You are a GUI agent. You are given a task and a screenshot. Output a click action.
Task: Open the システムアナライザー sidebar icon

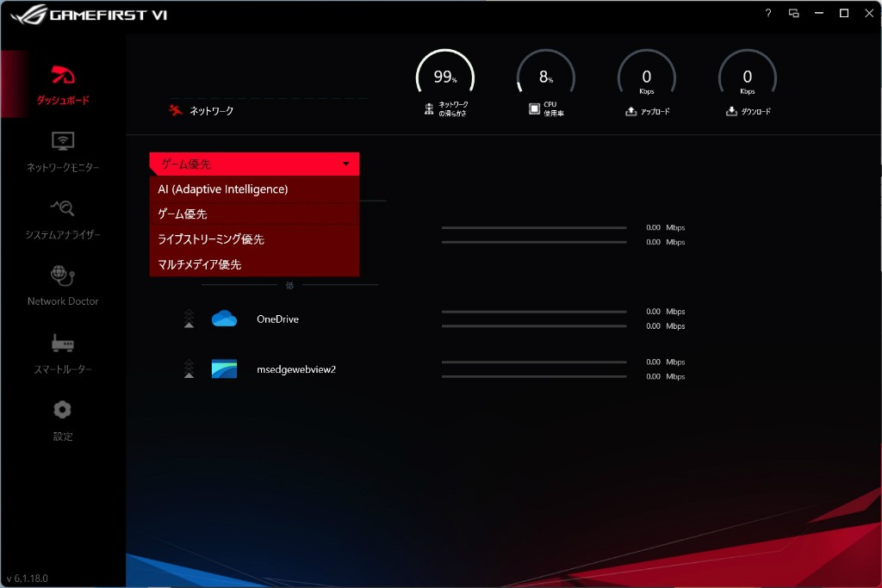pyautogui.click(x=63, y=207)
